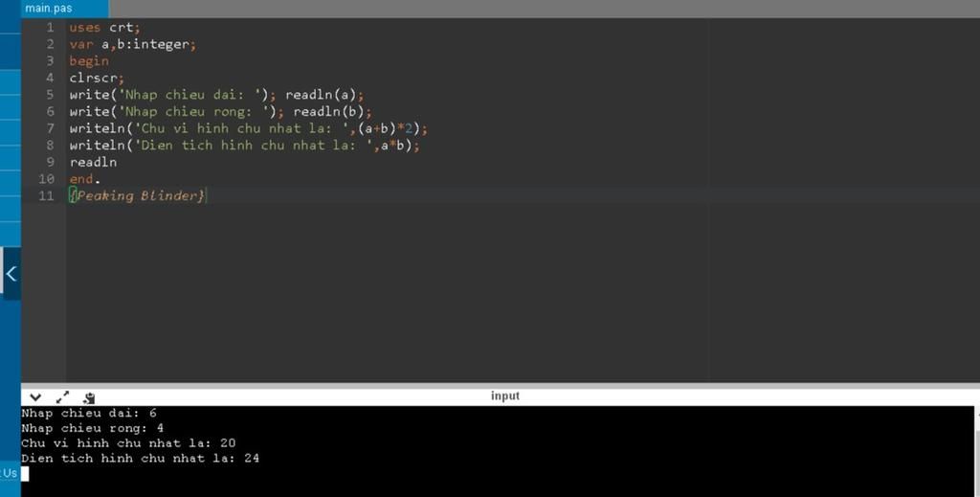Screen dimensions: 980x497
Task: Place cursor on 'var a,b:integer;' line
Action: pyautogui.click(x=132, y=44)
